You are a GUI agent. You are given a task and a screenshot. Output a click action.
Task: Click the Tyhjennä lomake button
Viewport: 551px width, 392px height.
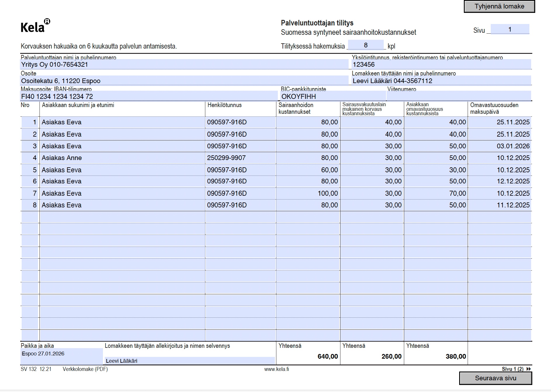tap(499, 6)
